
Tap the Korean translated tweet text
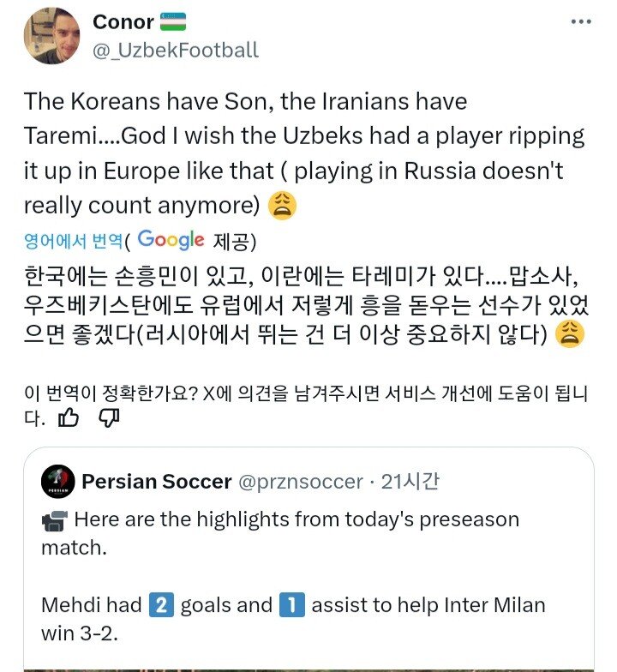[x=300, y=304]
